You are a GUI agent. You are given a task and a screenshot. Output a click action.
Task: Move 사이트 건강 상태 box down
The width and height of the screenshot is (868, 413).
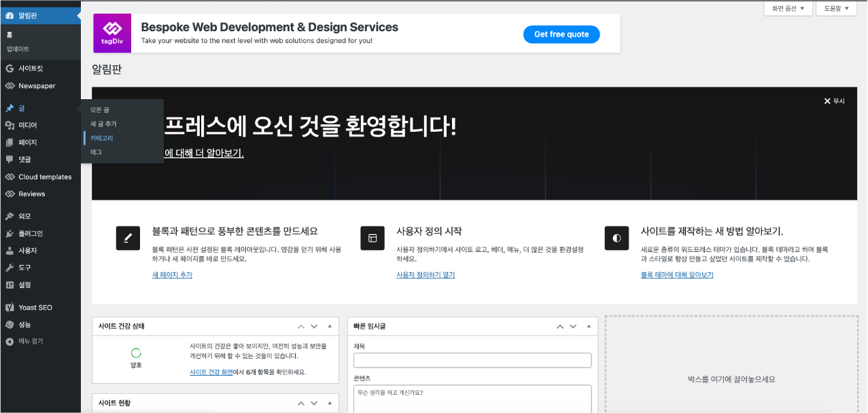pyautogui.click(x=313, y=327)
